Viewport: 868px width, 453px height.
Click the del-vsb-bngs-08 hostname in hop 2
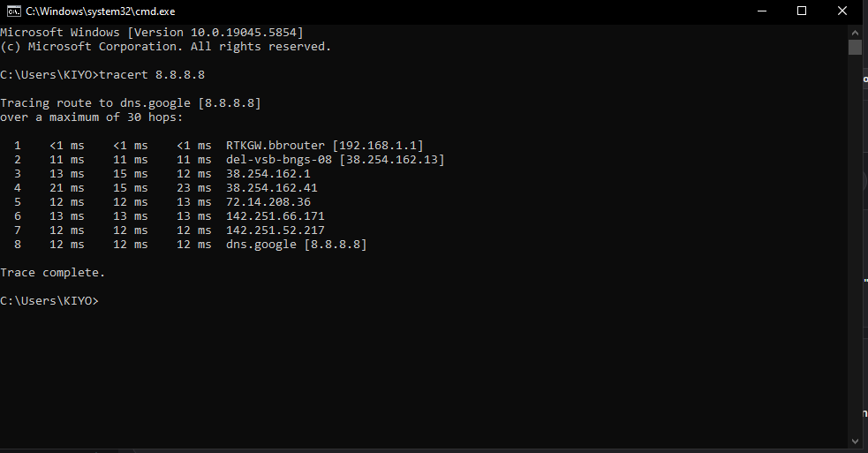[x=279, y=160]
